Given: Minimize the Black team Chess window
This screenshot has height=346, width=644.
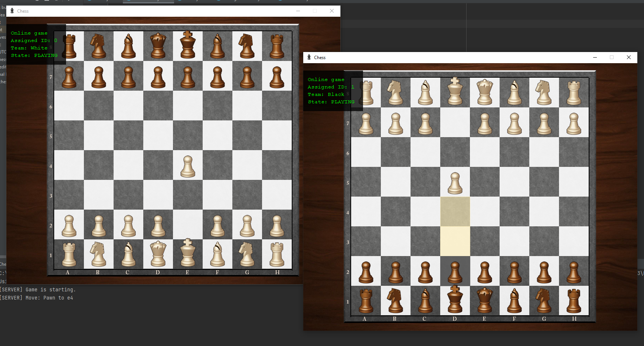Looking at the screenshot, I should pyautogui.click(x=595, y=57).
